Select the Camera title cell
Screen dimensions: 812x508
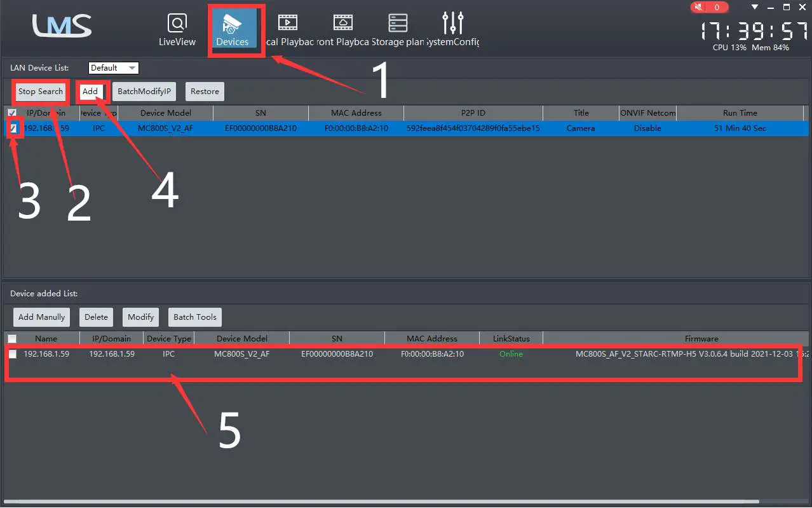(581, 128)
